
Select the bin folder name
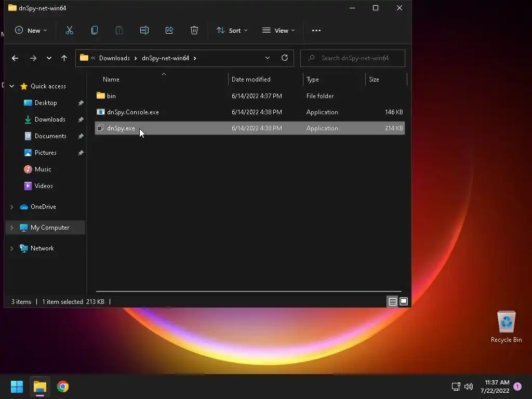pos(111,96)
